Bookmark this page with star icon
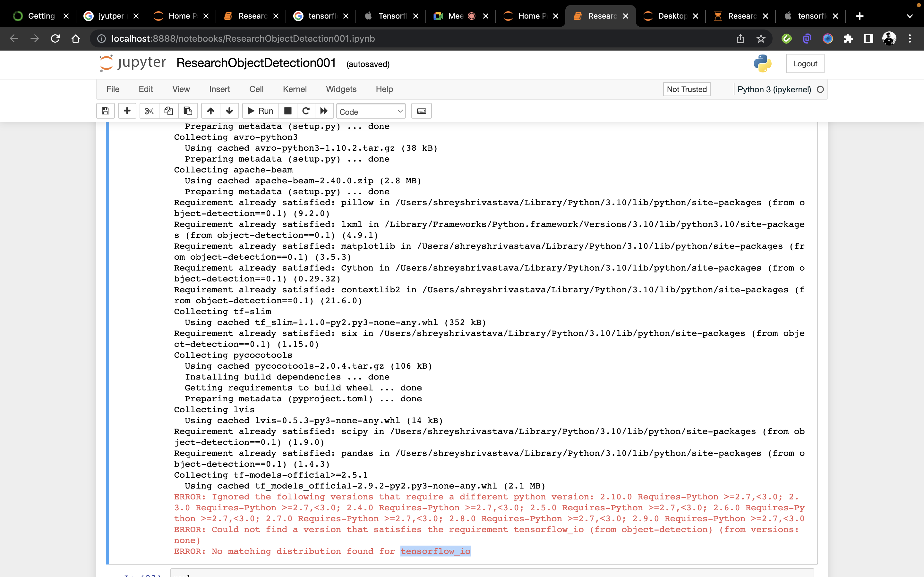The height and width of the screenshot is (577, 924). (x=761, y=38)
